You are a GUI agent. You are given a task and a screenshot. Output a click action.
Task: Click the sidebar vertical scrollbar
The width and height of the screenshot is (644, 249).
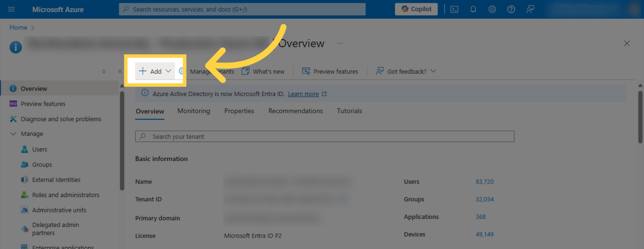click(x=122, y=140)
